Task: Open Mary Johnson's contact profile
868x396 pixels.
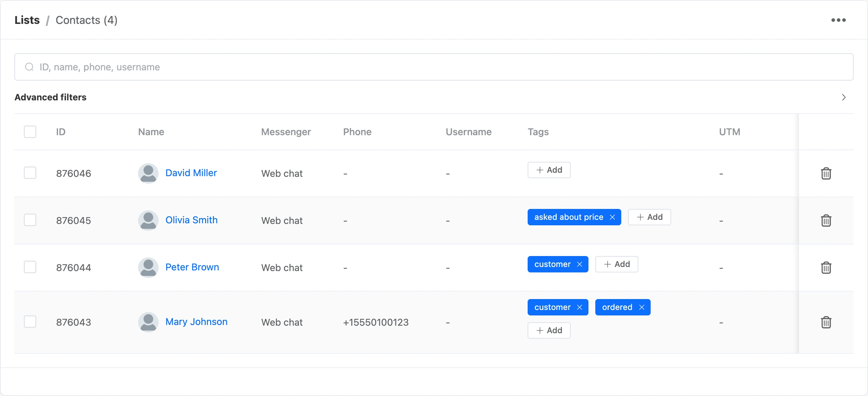Action: 196,322
